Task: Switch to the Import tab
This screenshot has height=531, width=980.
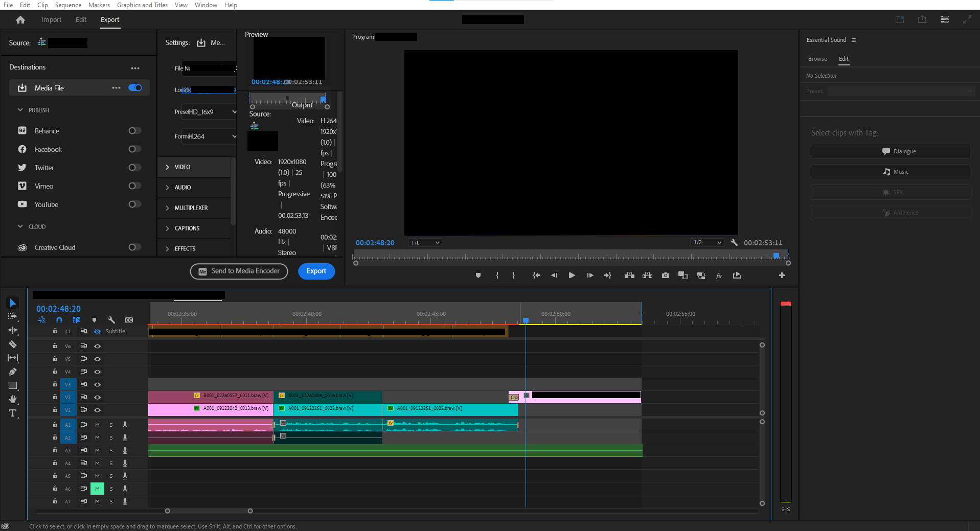Action: pyautogui.click(x=51, y=19)
